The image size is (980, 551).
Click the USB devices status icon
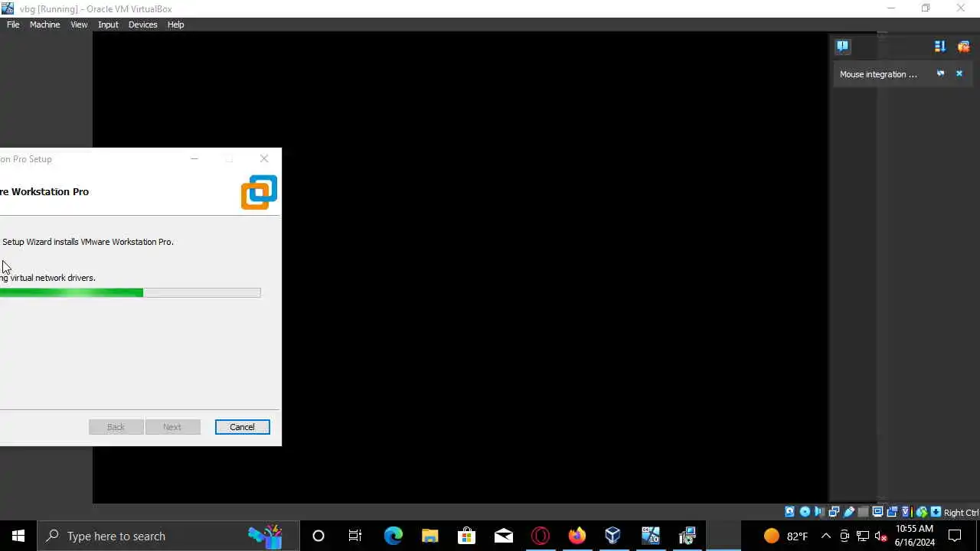(849, 512)
